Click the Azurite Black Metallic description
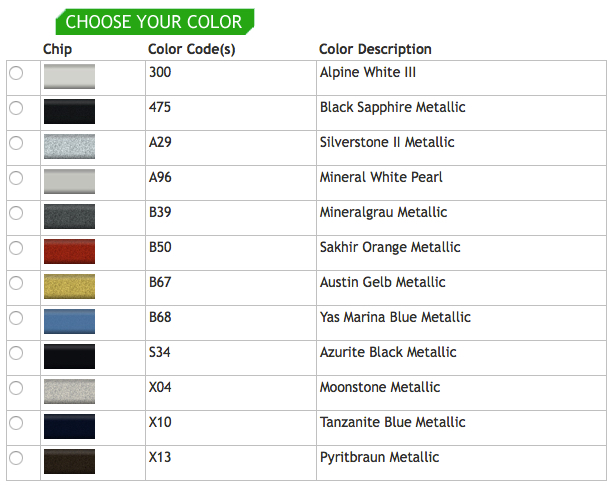 388,352
